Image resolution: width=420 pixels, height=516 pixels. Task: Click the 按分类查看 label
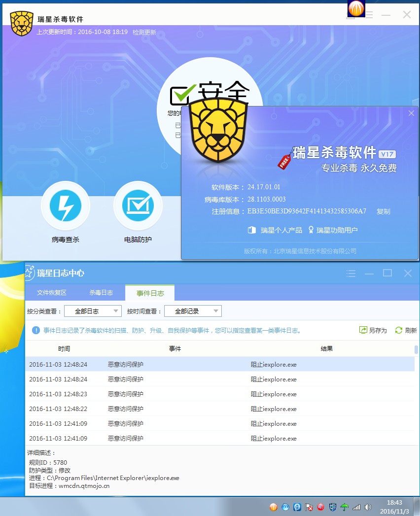point(44,311)
